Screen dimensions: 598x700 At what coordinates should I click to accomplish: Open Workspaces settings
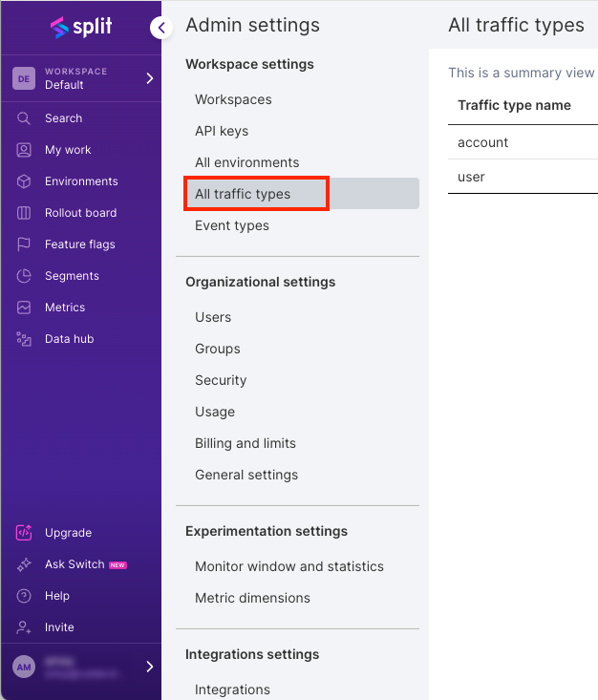pos(233,99)
